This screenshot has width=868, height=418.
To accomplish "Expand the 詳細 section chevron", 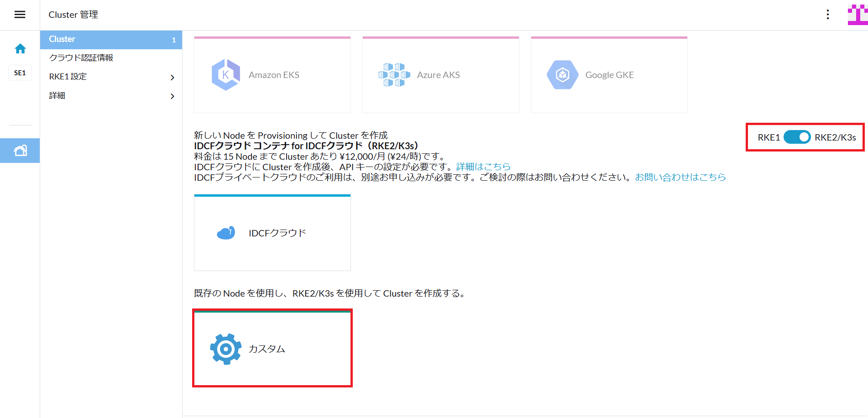I will (x=172, y=96).
